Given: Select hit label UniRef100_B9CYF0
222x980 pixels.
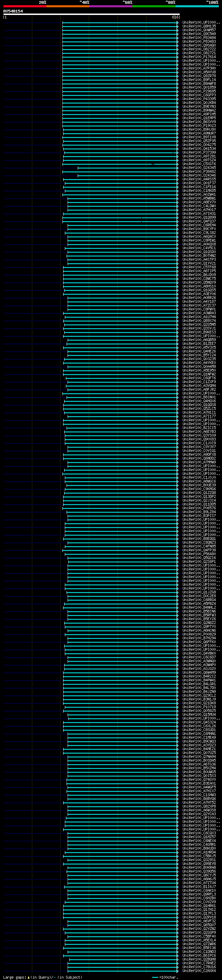Looking at the screenshot, I should 199,229.
